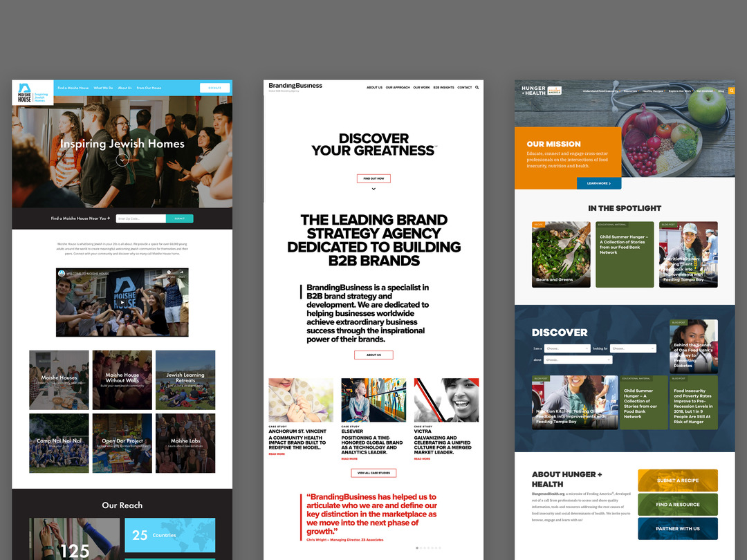
Task: Open the Discover section 'Child Summer Hunger' card
Action: tap(644, 402)
